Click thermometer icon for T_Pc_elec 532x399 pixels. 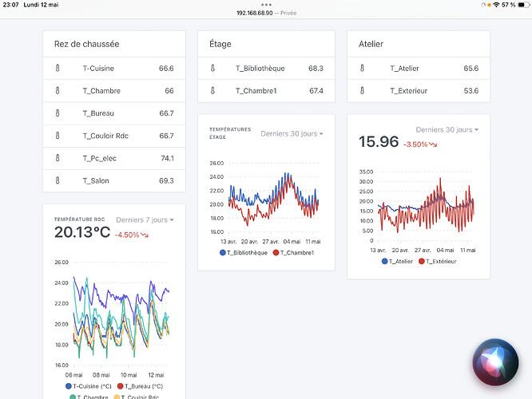click(x=58, y=158)
